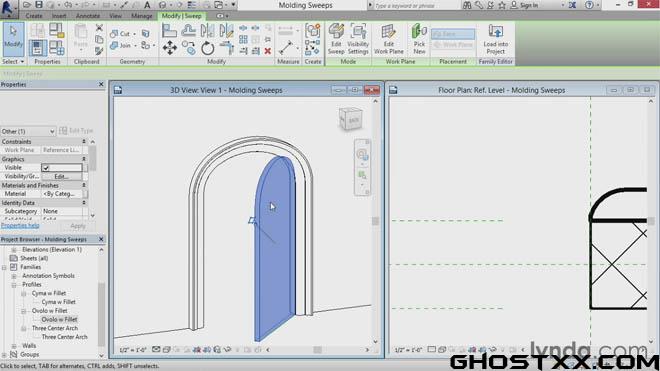Open the Properties help link

pos(20,226)
